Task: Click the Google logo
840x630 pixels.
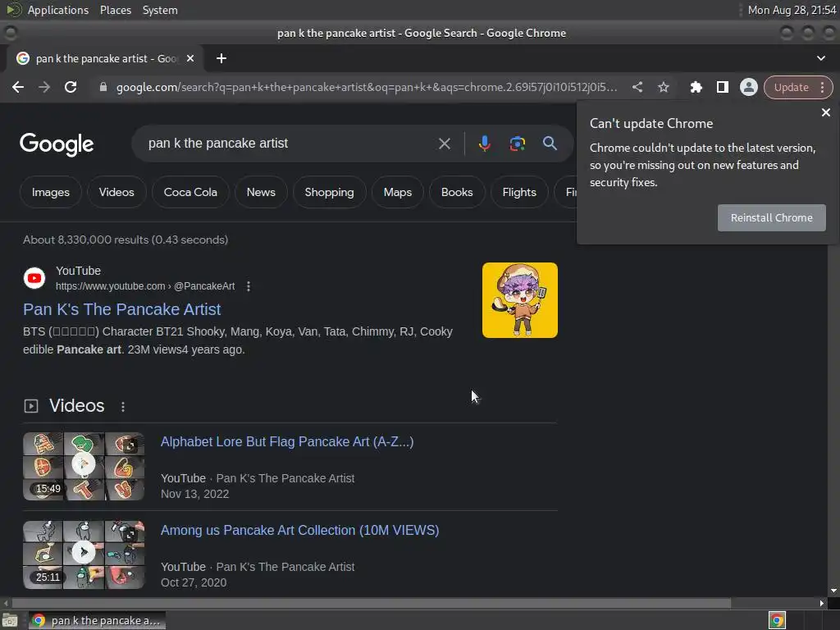Action: point(57,144)
